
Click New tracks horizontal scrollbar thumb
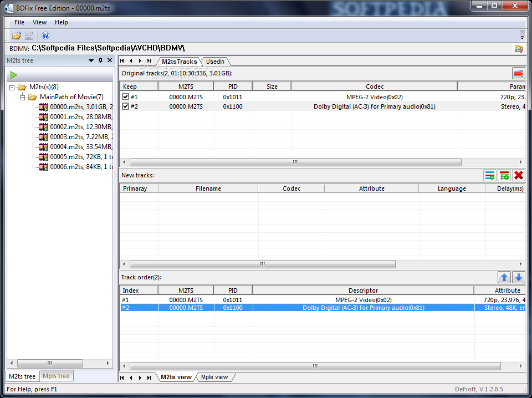click(x=262, y=264)
